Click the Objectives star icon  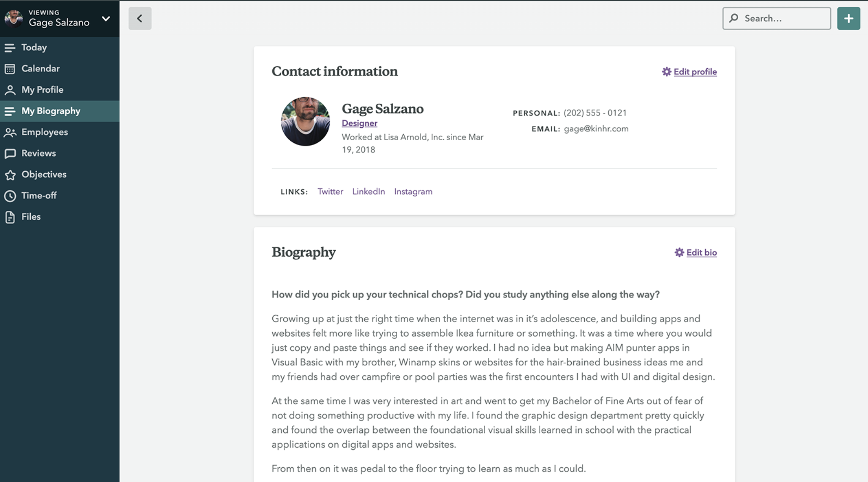[10, 175]
